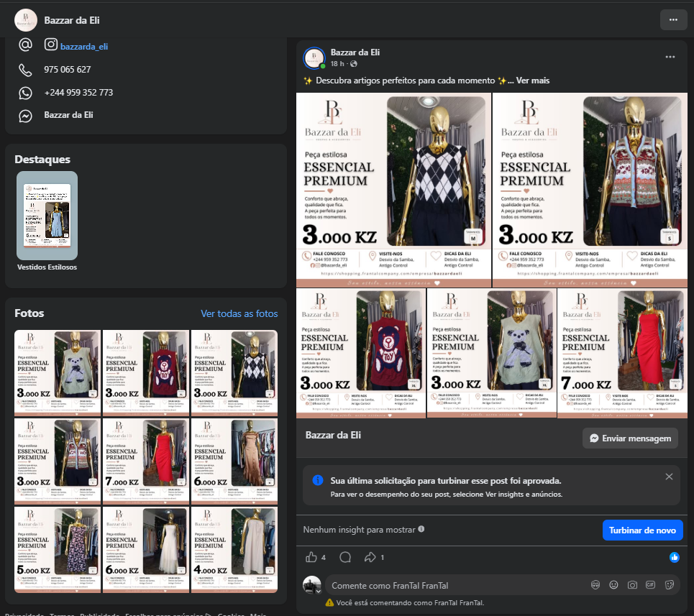The height and width of the screenshot is (616, 694).
Task: Click the WhatsApp icon next to +244 959 352 773
Action: coord(25,93)
